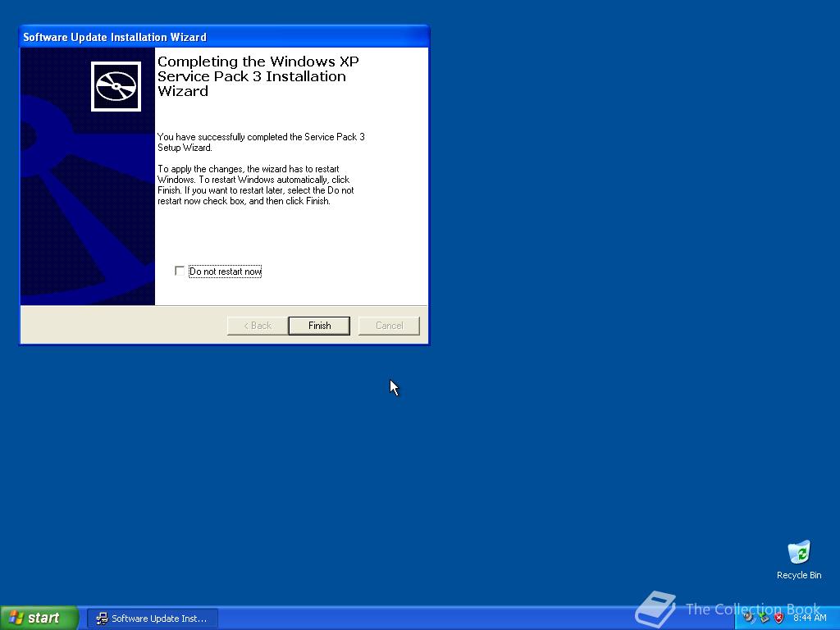
Task: Click the first system tray icon
Action: pos(748,617)
